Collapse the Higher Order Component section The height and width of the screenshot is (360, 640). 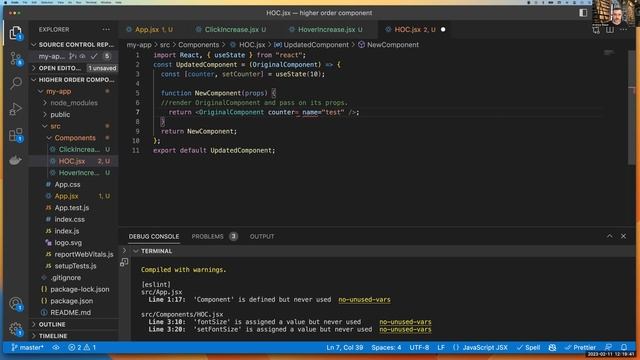tap(73, 80)
